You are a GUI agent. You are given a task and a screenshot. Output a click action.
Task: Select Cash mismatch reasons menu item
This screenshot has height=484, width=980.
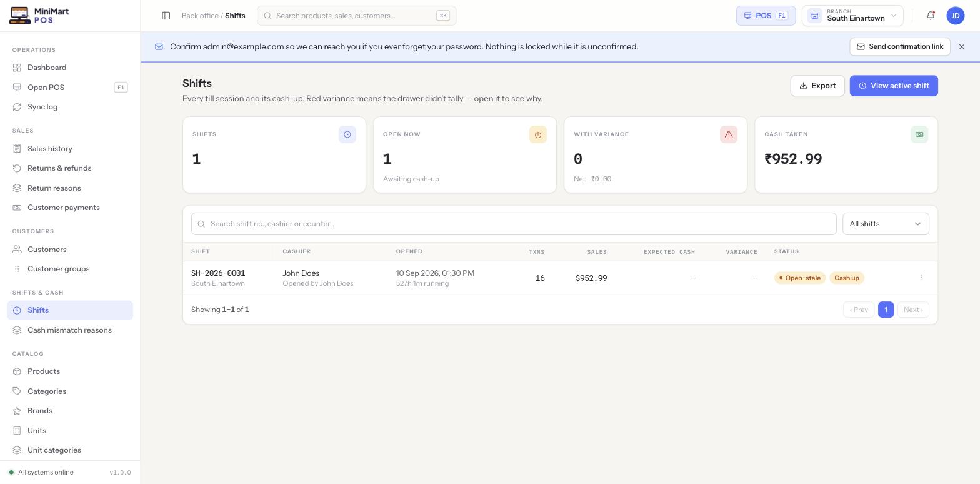click(70, 330)
